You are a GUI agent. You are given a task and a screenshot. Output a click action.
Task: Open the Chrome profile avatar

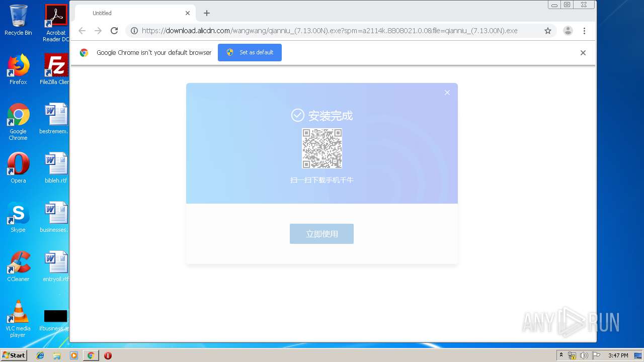click(x=568, y=31)
